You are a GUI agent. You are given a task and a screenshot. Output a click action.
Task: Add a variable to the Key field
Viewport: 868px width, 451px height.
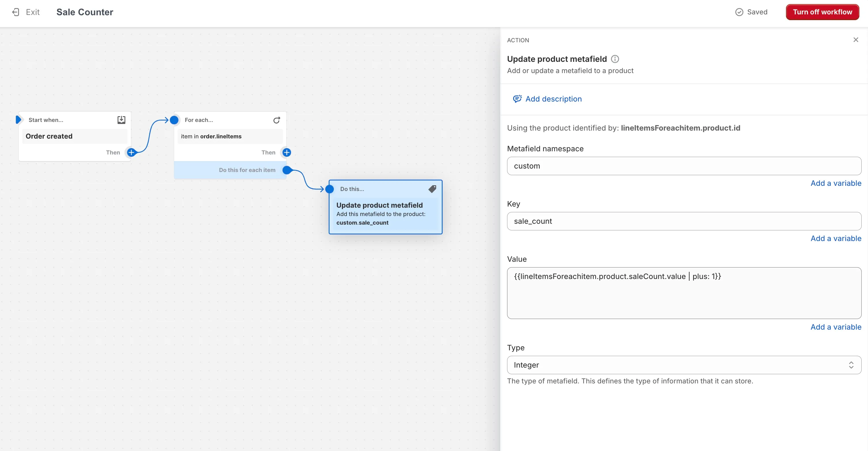coord(836,238)
